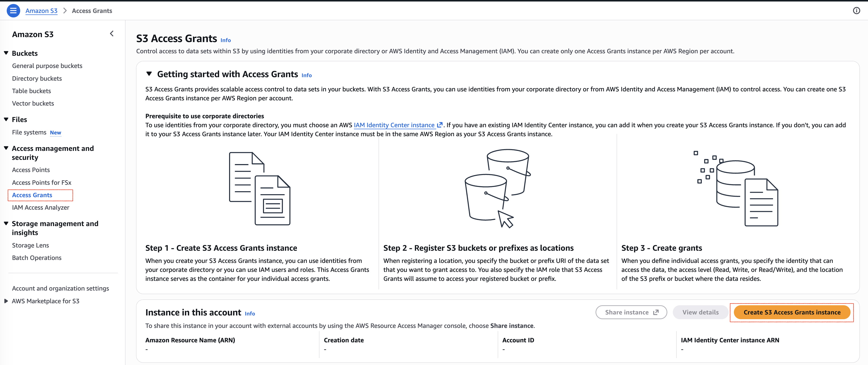The width and height of the screenshot is (868, 365).
Task: Collapse the Buckets section
Action: click(x=6, y=53)
